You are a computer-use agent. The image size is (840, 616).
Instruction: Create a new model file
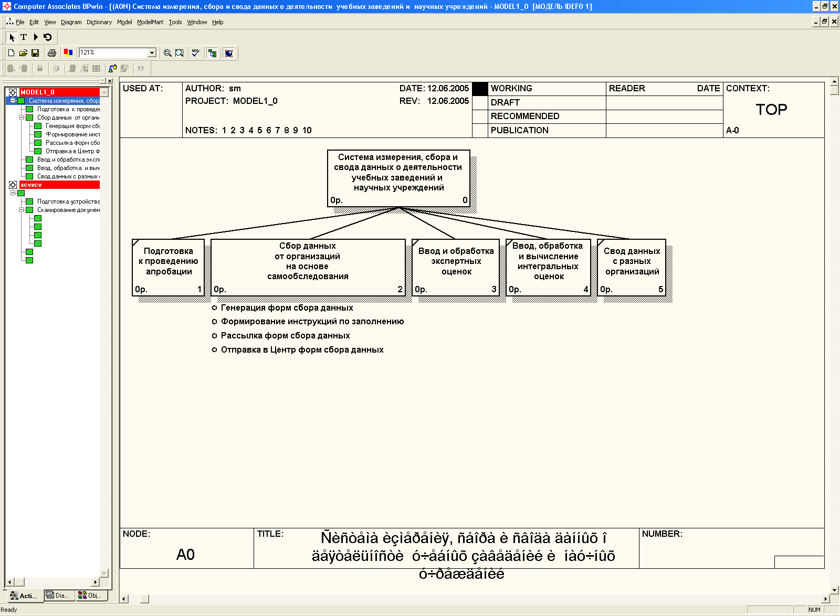pos(11,53)
